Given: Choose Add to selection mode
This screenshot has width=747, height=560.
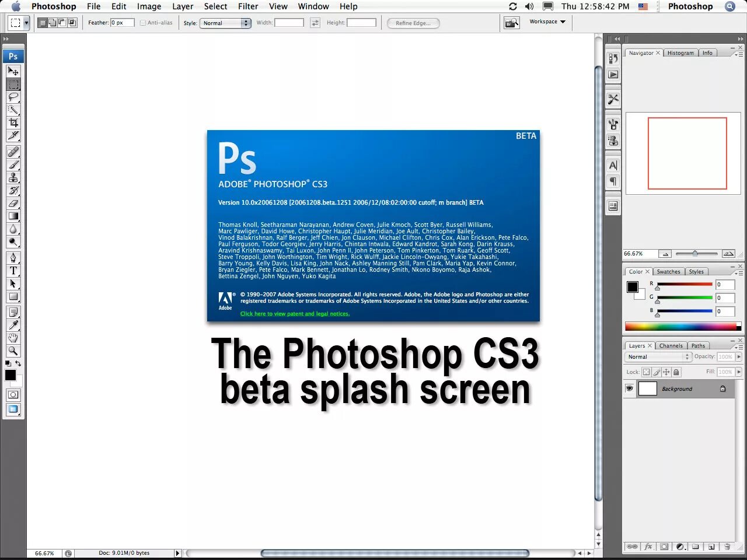Looking at the screenshot, I should coord(52,23).
